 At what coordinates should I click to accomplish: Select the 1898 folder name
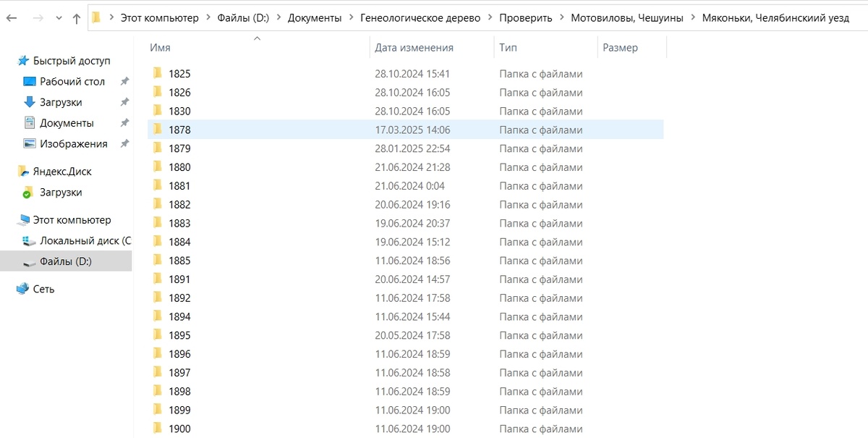pyautogui.click(x=179, y=392)
